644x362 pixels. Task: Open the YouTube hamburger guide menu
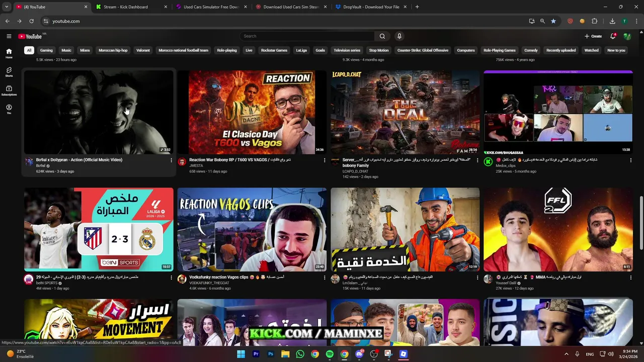coord(9,36)
